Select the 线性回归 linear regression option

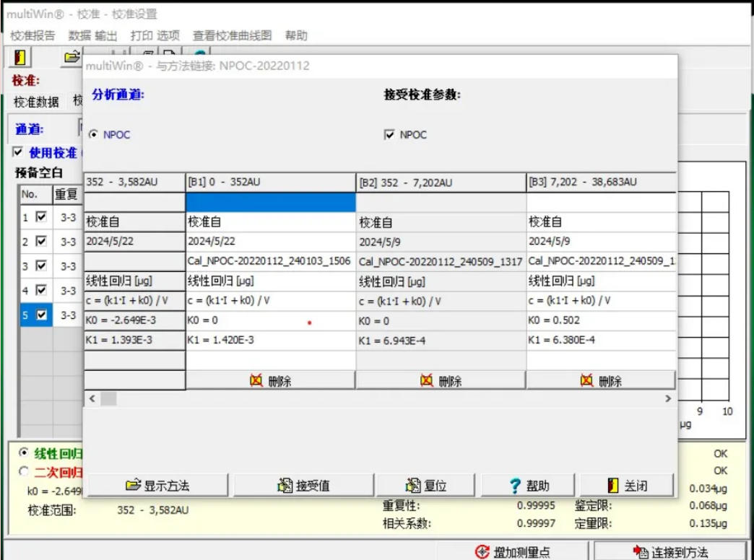tap(24, 453)
